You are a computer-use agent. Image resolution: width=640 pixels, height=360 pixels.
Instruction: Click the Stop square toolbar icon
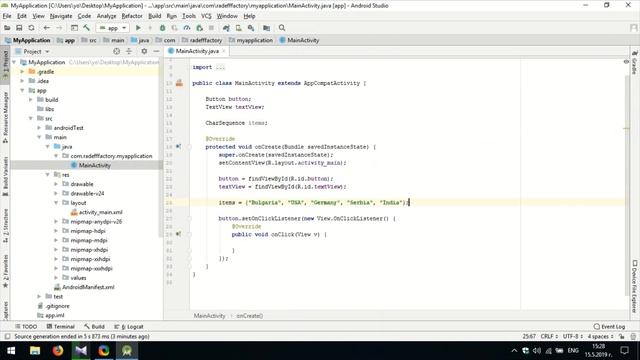click(x=211, y=28)
